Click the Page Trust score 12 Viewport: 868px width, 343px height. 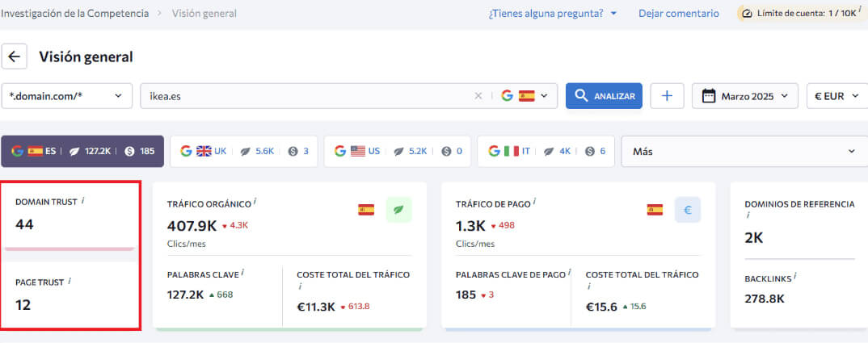(x=23, y=305)
